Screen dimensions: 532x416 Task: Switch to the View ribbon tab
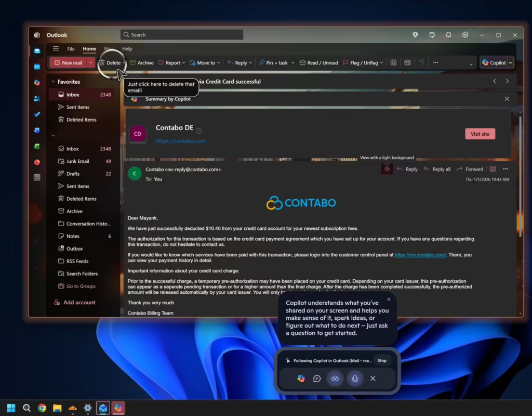(110, 48)
